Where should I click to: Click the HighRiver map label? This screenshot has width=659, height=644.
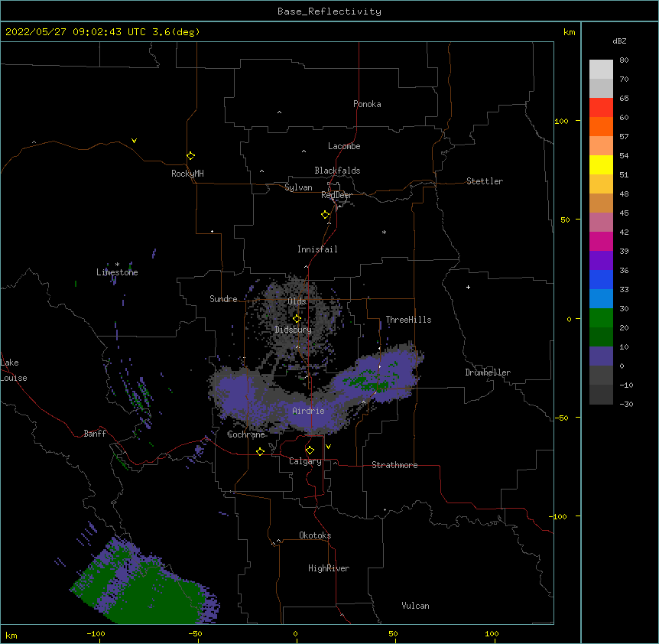[329, 568]
